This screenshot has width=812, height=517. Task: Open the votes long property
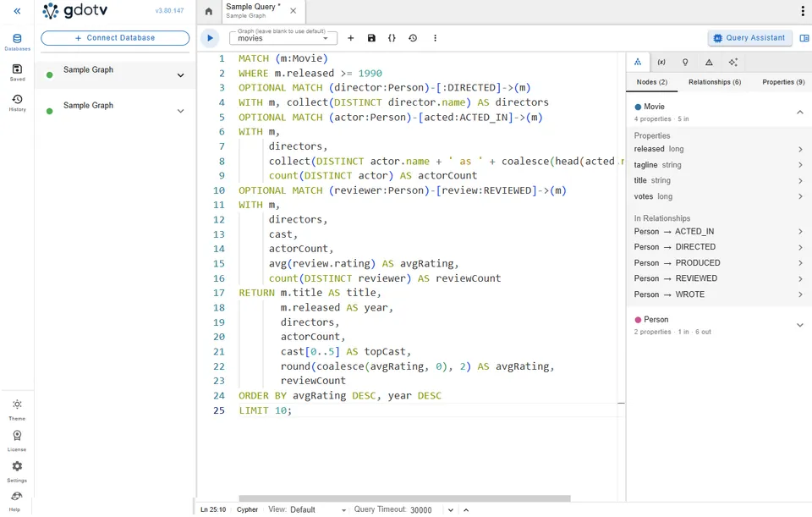(x=719, y=196)
